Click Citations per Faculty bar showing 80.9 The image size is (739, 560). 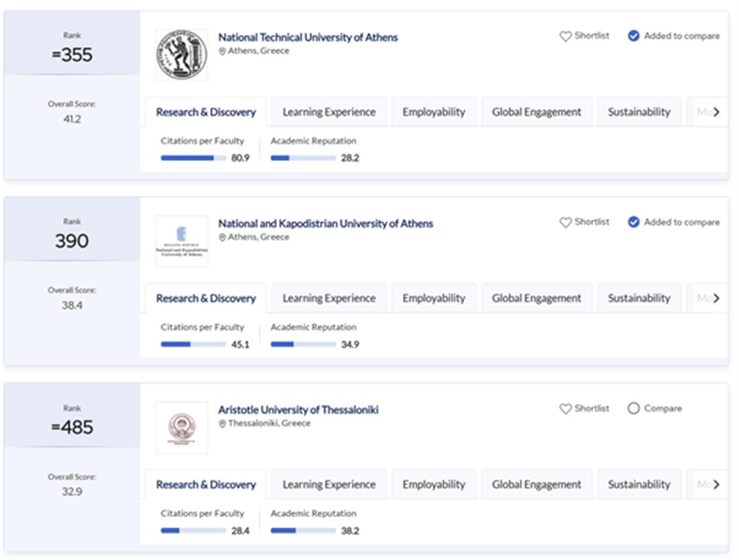click(x=193, y=159)
